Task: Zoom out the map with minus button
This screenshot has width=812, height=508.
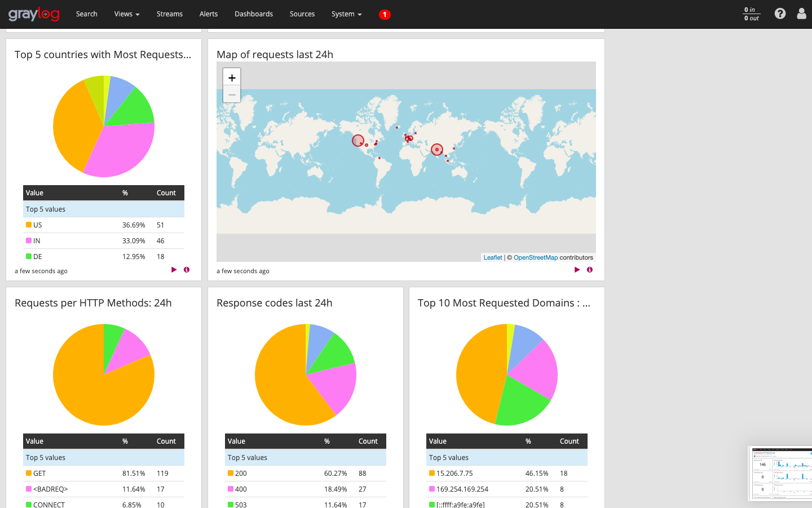Action: pyautogui.click(x=232, y=94)
